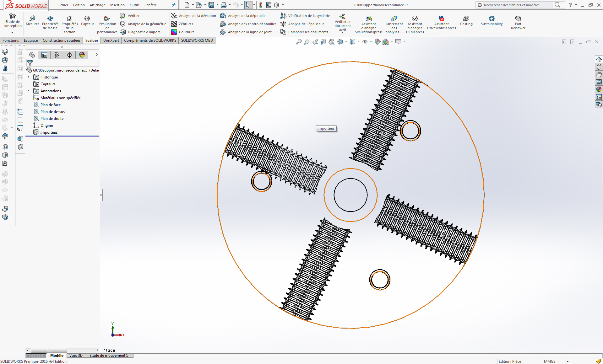The height and width of the screenshot is (364, 603).
Task: Open Analyse de la dépouille
Action: (x=243, y=16)
